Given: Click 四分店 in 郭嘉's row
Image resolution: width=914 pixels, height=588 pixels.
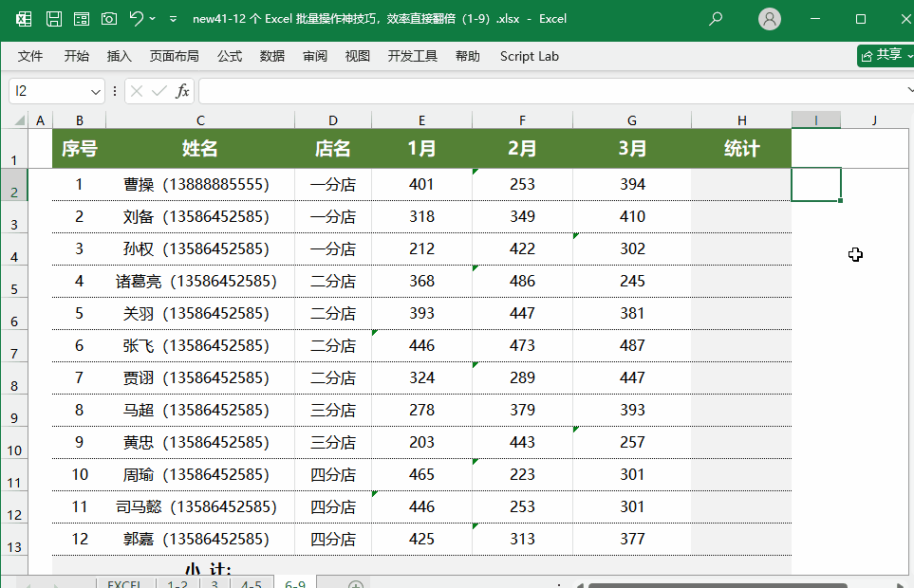Looking at the screenshot, I should (333, 539).
